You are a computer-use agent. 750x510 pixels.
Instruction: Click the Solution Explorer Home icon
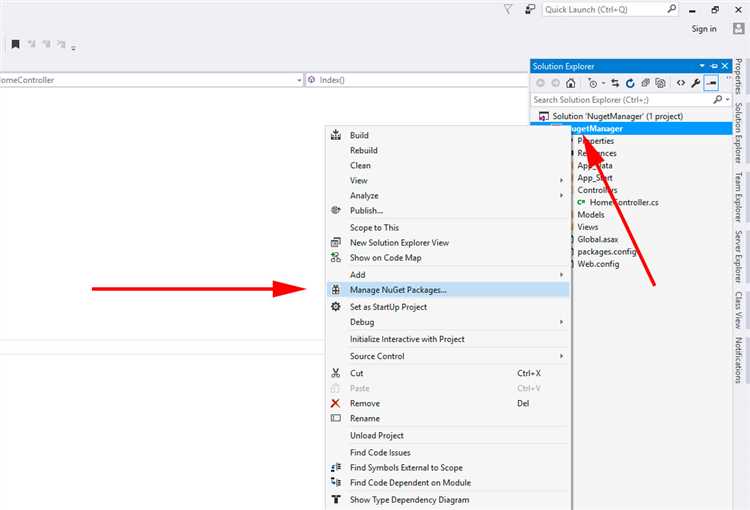570,83
